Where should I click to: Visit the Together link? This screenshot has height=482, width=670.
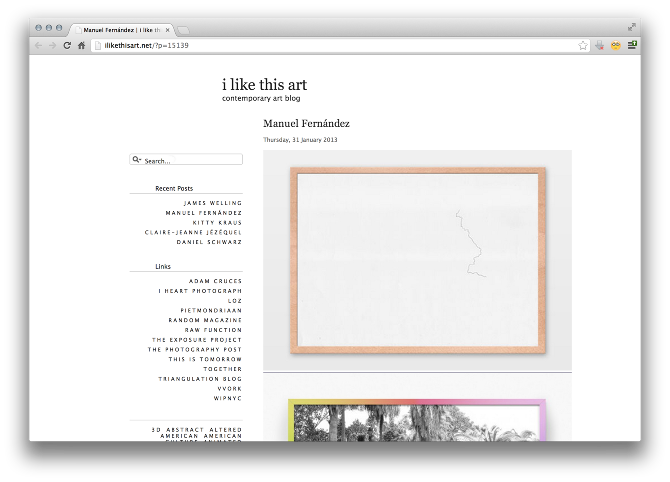(223, 369)
